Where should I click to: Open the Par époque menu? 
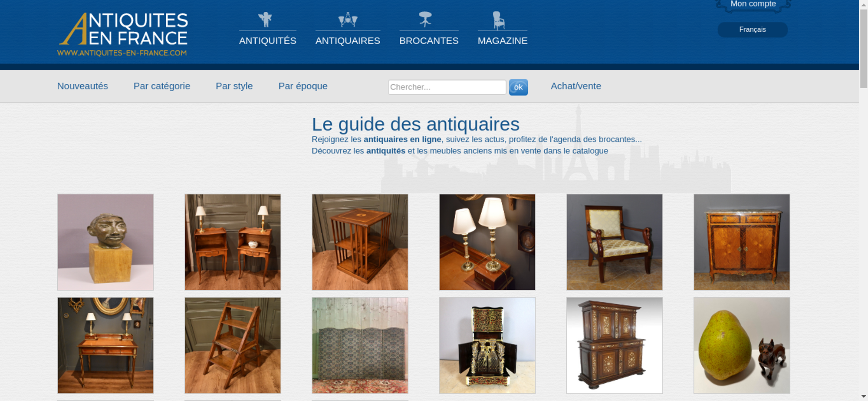click(x=303, y=86)
